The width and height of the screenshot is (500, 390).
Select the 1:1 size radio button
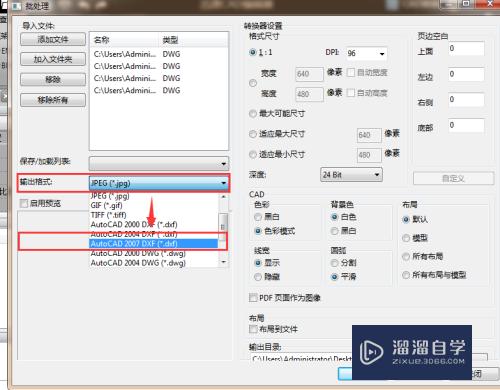click(253, 52)
